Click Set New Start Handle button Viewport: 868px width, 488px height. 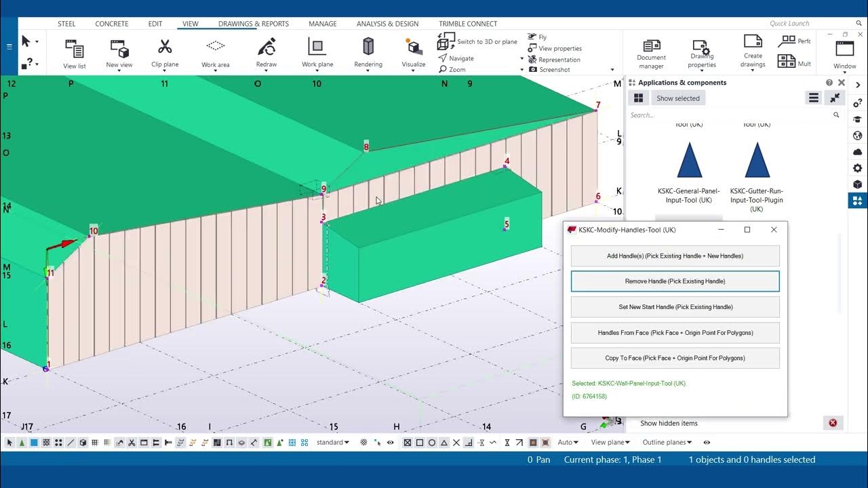[675, 307]
